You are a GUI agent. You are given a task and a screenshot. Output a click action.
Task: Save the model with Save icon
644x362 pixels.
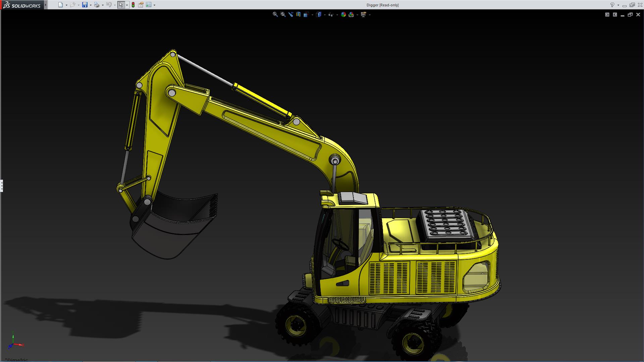pos(85,5)
